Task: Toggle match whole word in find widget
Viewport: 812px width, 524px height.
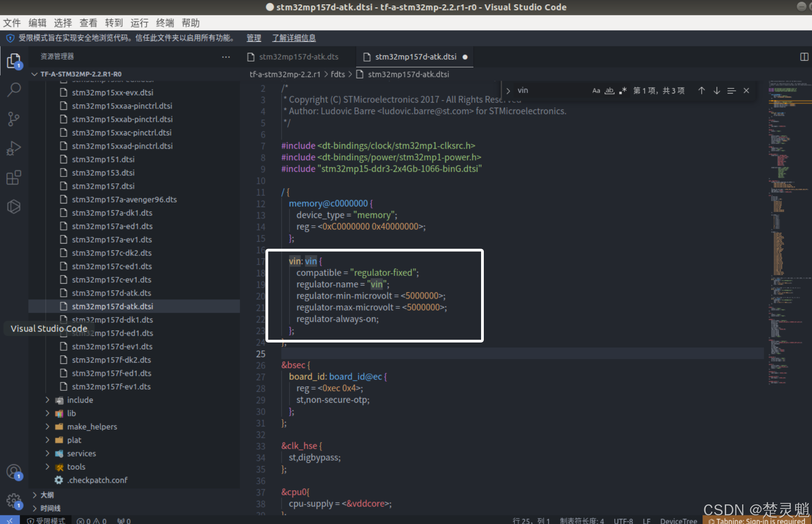Action: pos(609,90)
